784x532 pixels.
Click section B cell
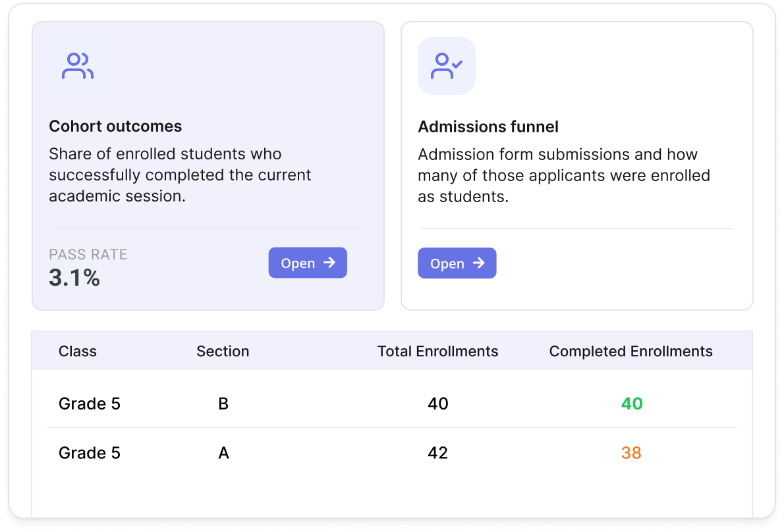(x=223, y=404)
